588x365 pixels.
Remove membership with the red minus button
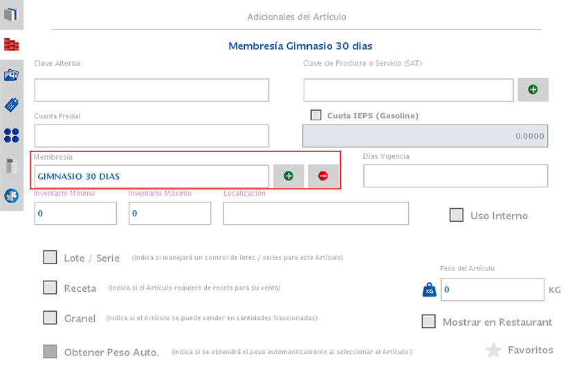pyautogui.click(x=323, y=176)
